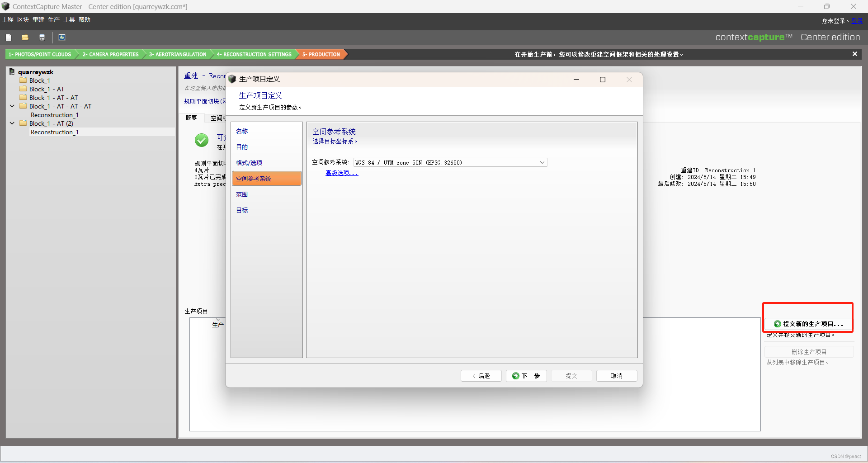Click the 删除生产项目 button
The width and height of the screenshot is (868, 463).
click(x=808, y=352)
